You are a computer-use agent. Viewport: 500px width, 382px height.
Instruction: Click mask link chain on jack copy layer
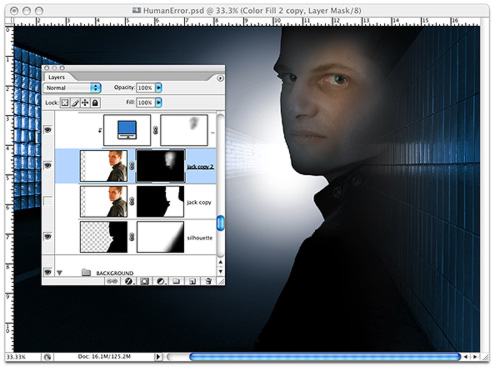(x=132, y=202)
